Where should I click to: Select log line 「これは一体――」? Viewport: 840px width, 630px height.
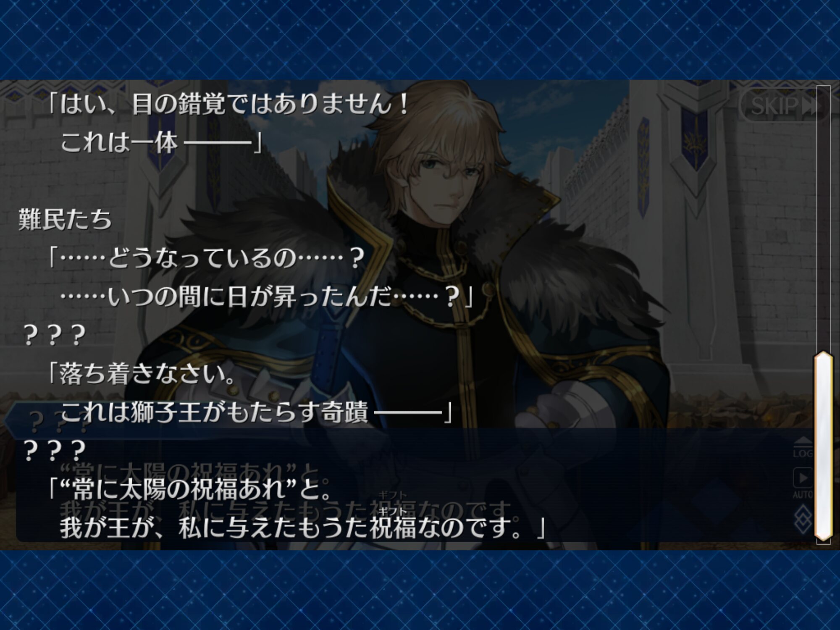(162, 143)
